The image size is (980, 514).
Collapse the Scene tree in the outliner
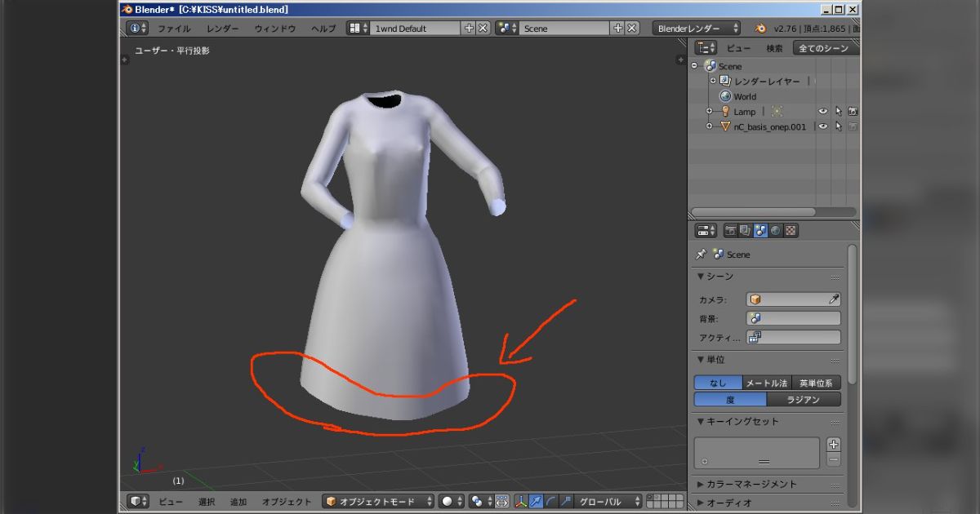pyautogui.click(x=696, y=66)
